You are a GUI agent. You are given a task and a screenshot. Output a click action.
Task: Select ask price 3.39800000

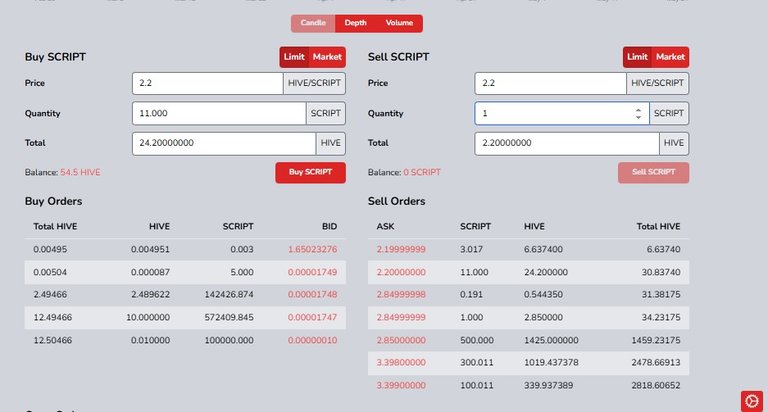pyautogui.click(x=401, y=363)
